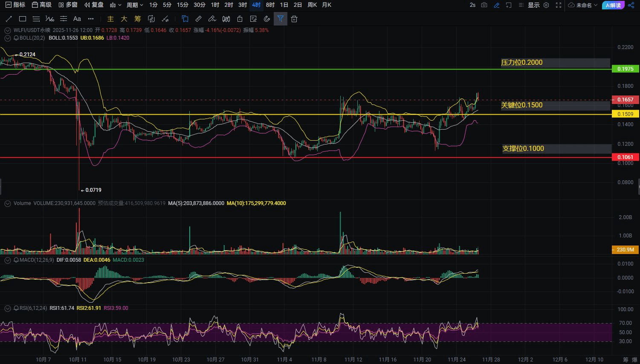Image resolution: width=640 pixels, height=364 pixels.
Task: Click the trash icon to delete drawings
Action: 294,19
